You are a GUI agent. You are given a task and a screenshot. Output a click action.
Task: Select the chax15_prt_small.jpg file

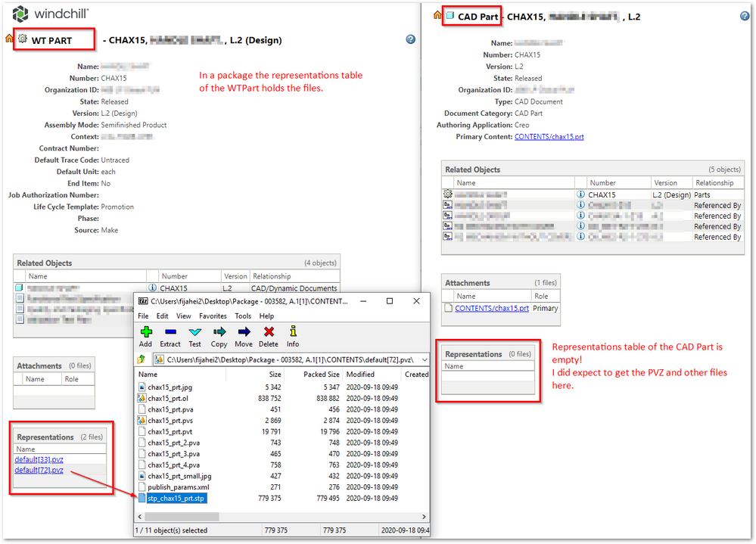[x=179, y=476]
